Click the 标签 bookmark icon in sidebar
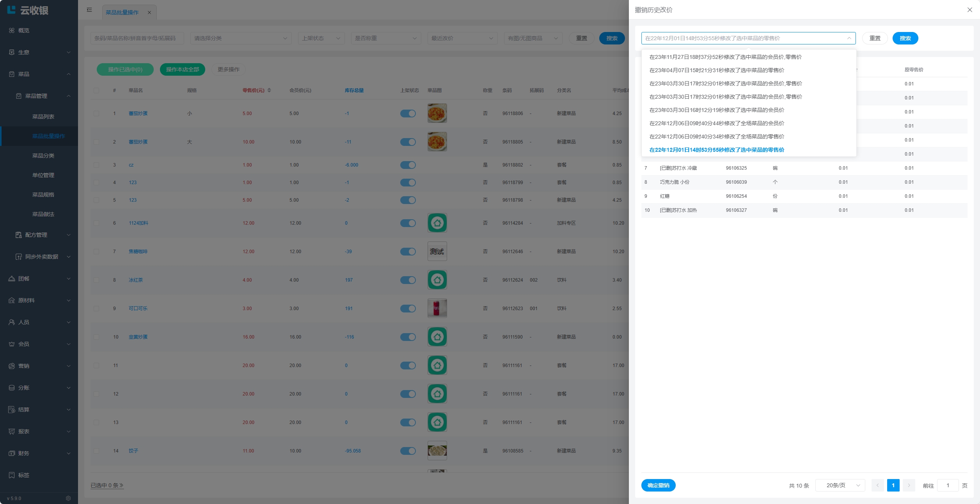The width and height of the screenshot is (980, 504). pyautogui.click(x=12, y=475)
